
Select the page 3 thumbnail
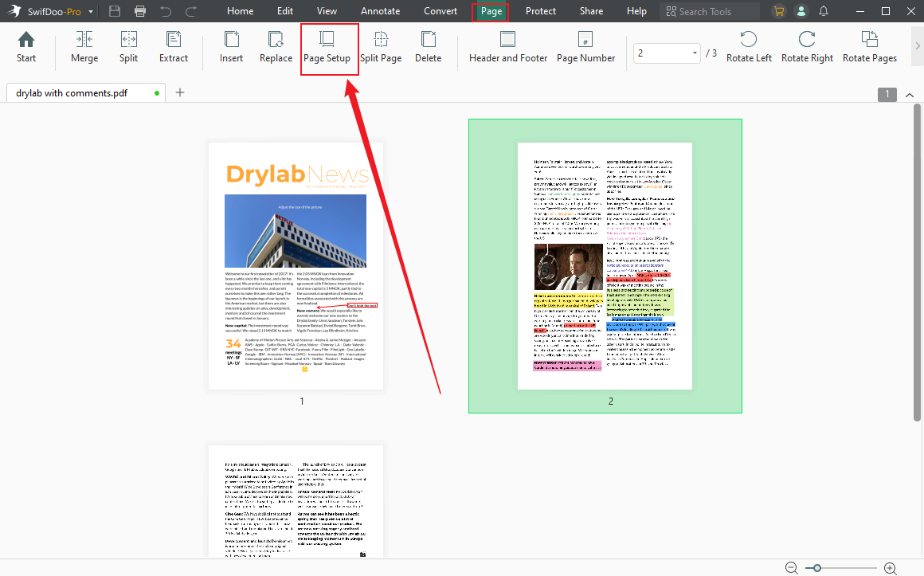(x=295, y=500)
